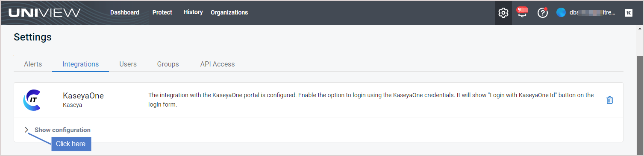Click the UNIVIEW logo

tap(44, 13)
